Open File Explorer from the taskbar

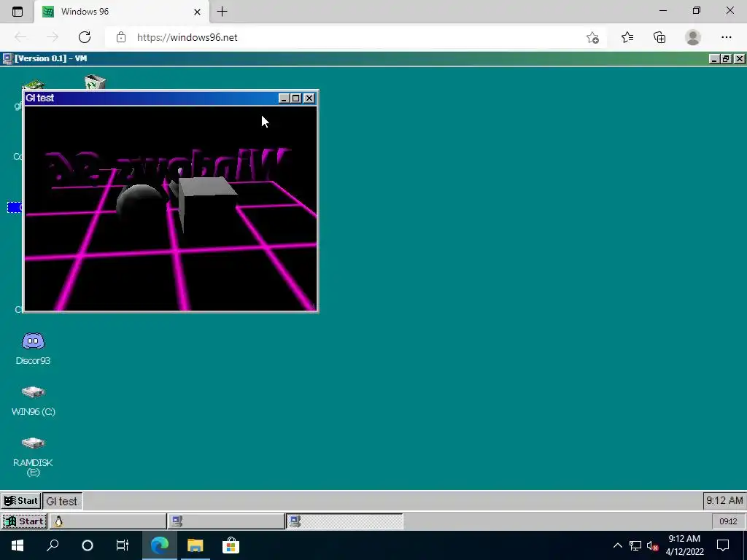pos(195,545)
